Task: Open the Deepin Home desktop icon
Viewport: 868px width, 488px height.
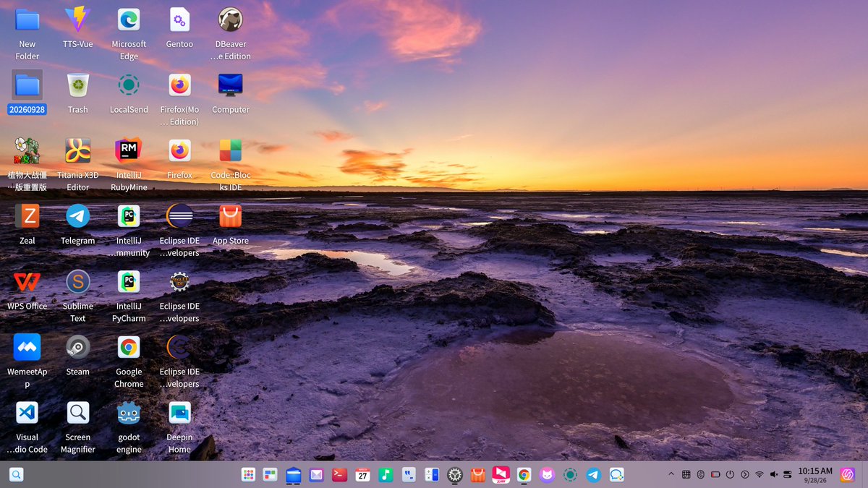Action: [179, 412]
